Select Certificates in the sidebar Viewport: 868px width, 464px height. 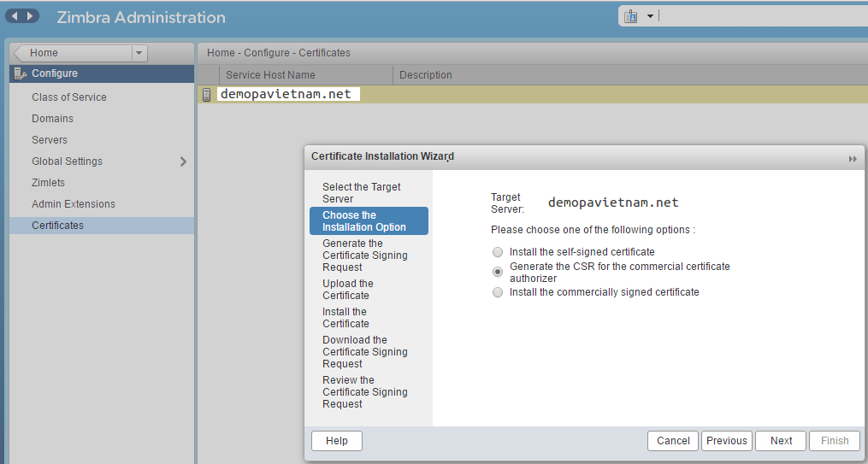102,226
